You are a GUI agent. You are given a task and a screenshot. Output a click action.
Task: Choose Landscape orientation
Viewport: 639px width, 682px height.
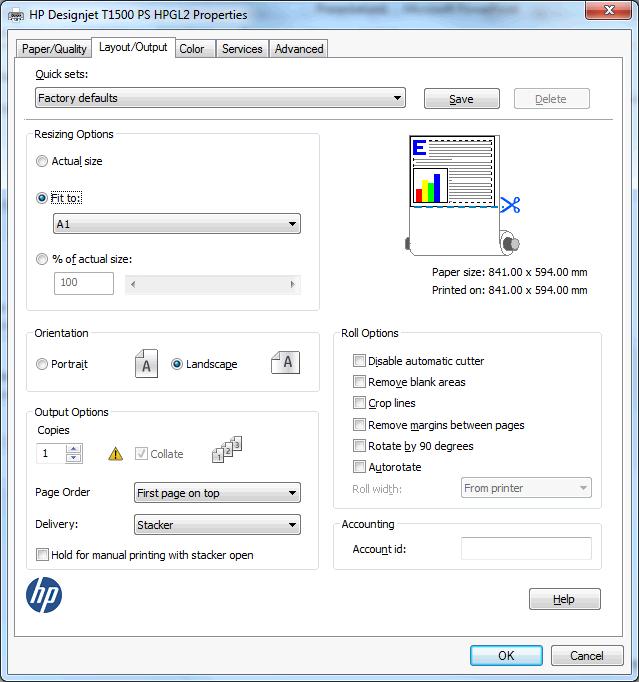pos(177,364)
